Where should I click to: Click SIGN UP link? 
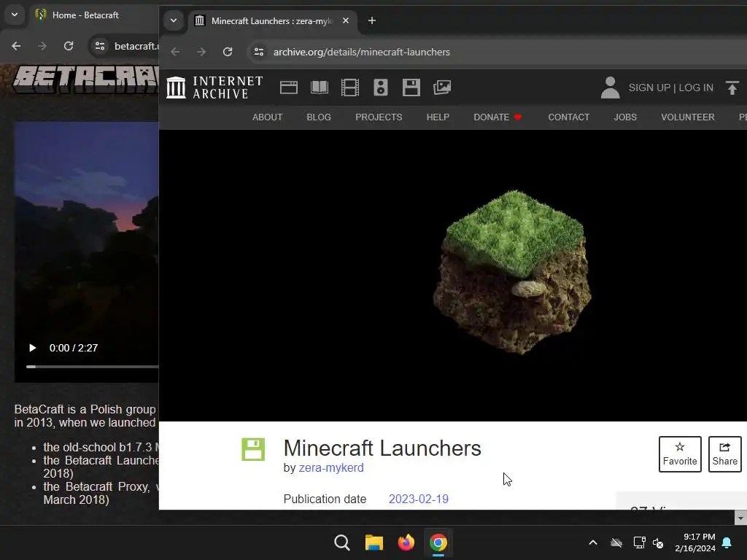click(649, 87)
